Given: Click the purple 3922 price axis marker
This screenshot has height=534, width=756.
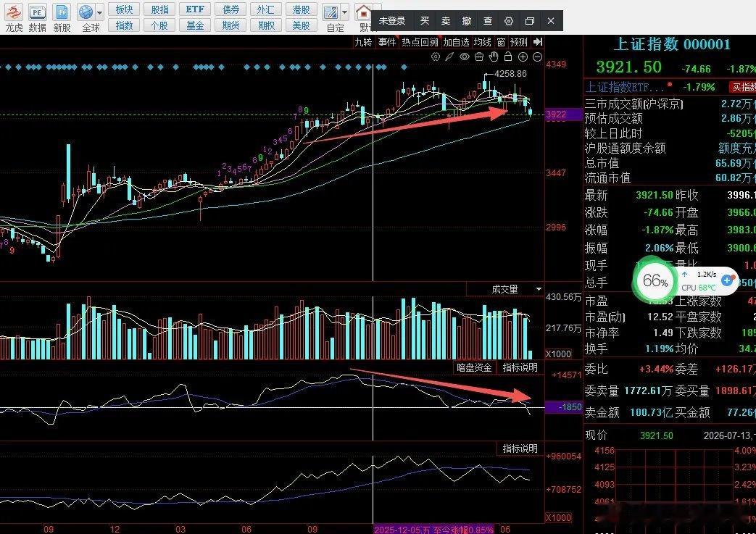Looking at the screenshot, I should tap(562, 114).
